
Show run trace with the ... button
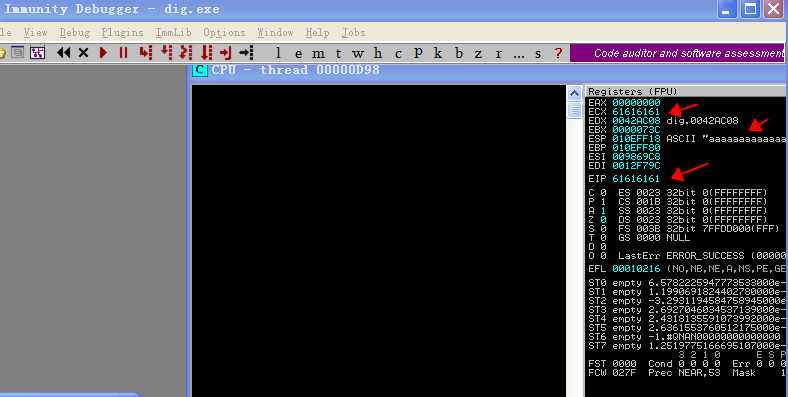click(519, 54)
